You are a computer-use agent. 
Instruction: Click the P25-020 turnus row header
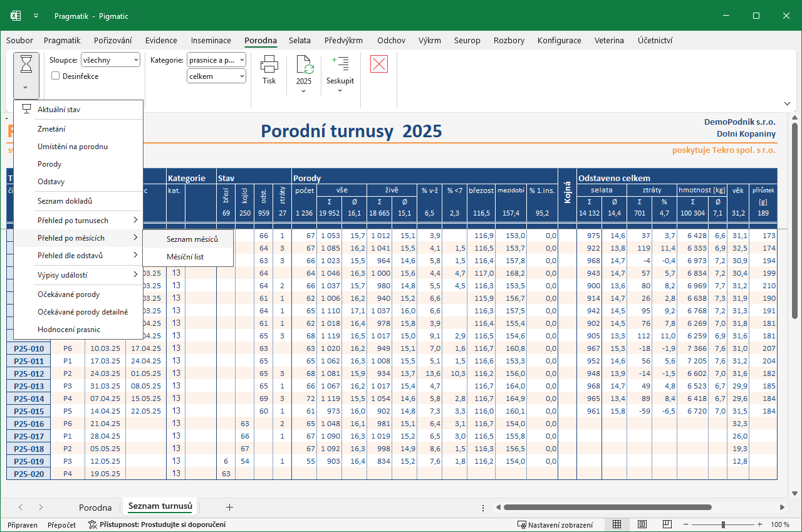pos(29,474)
